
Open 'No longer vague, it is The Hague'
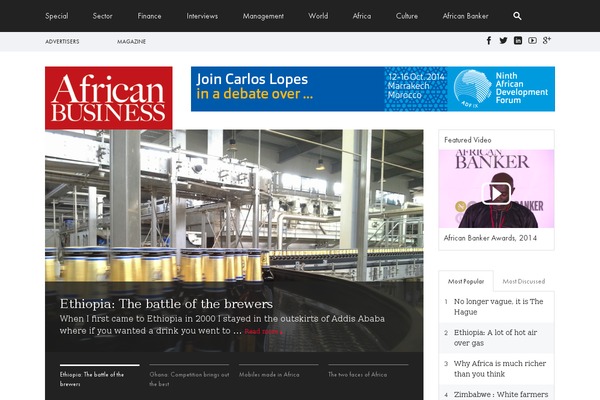click(497, 307)
